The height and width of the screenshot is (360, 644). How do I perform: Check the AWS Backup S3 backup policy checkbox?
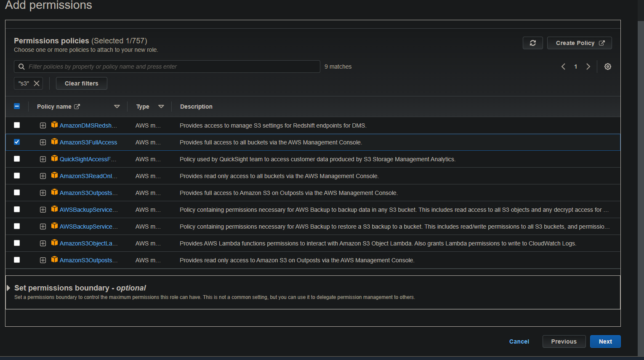point(17,209)
